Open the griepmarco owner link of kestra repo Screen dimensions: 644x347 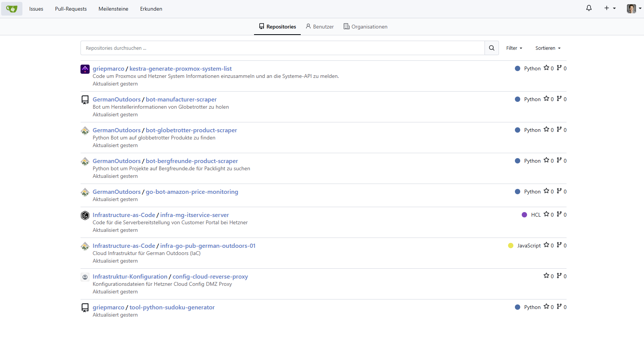point(108,69)
